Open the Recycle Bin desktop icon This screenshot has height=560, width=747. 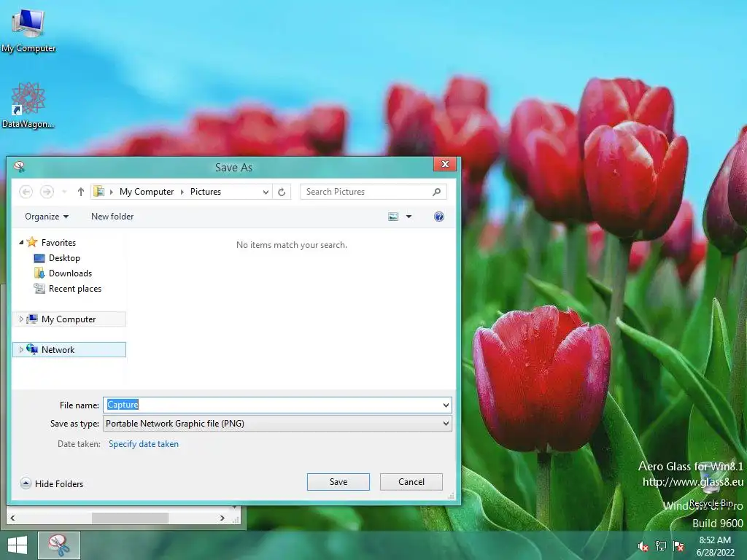(711, 486)
